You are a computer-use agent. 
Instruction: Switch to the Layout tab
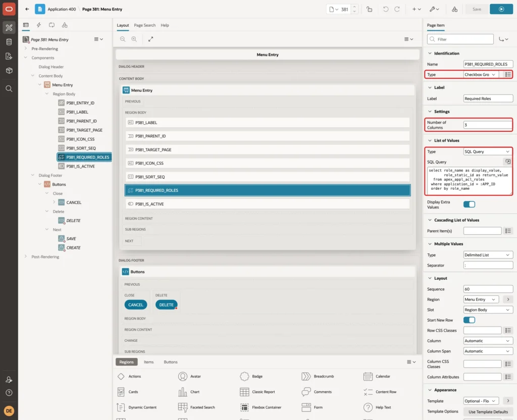tap(123, 25)
